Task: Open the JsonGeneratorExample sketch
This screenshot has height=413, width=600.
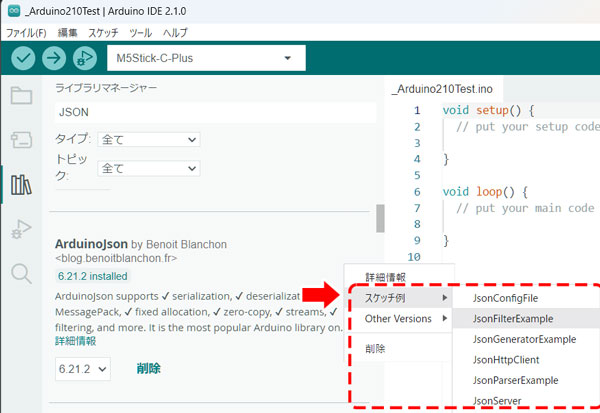Action: 524,339
